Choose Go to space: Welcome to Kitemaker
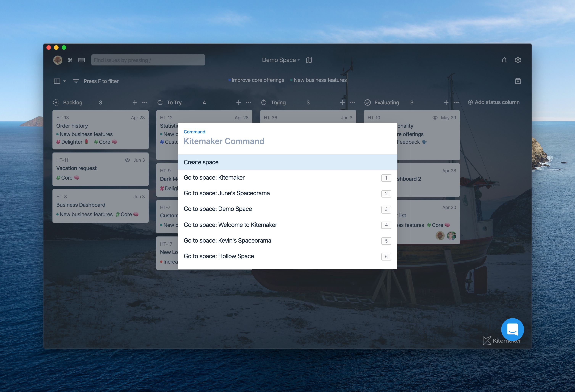 pyautogui.click(x=287, y=225)
